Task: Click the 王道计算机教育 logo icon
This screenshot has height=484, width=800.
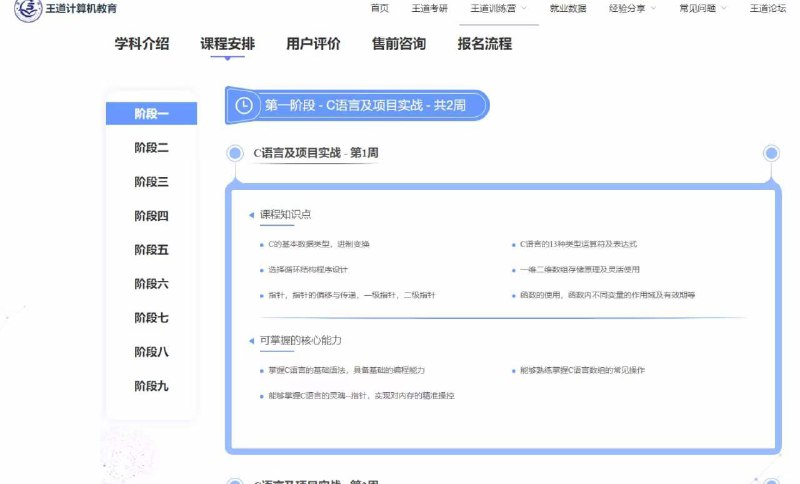Action: pyautogui.click(x=28, y=9)
